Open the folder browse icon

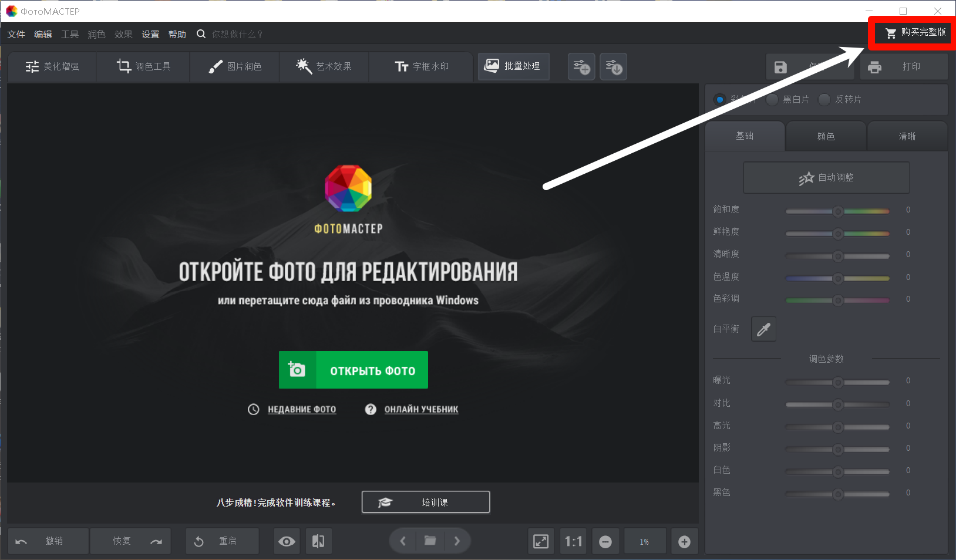point(430,541)
